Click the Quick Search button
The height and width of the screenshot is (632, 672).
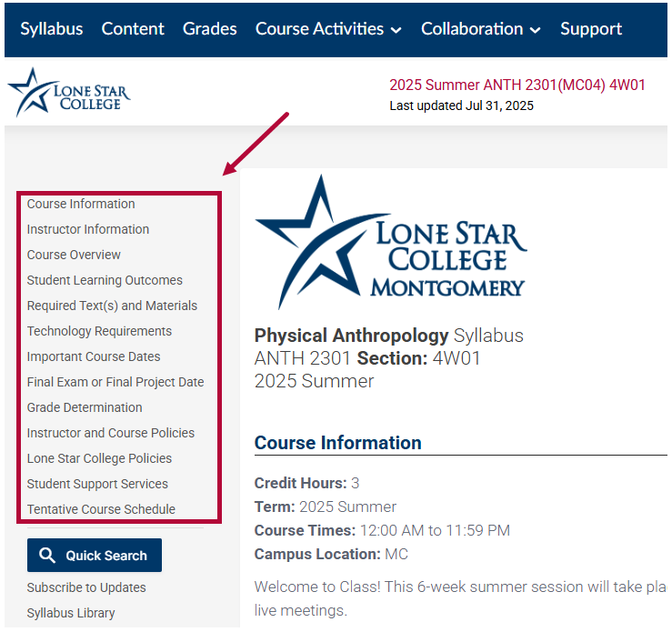tap(95, 556)
